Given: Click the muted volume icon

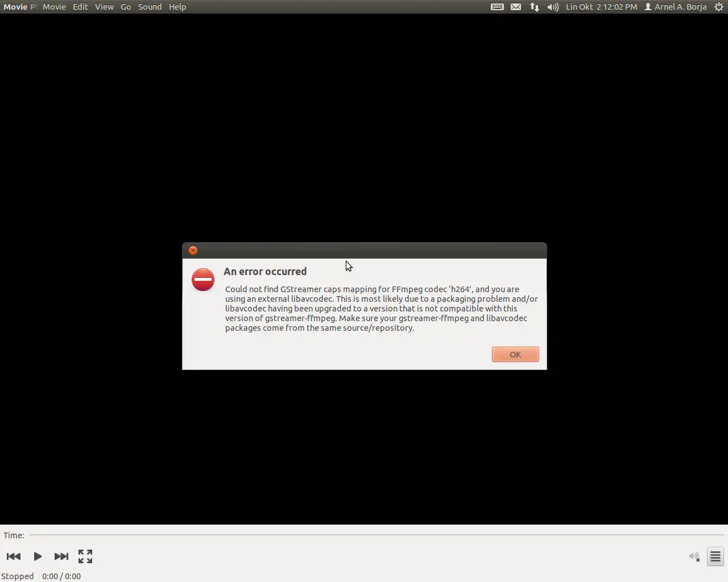Looking at the screenshot, I should (x=694, y=556).
